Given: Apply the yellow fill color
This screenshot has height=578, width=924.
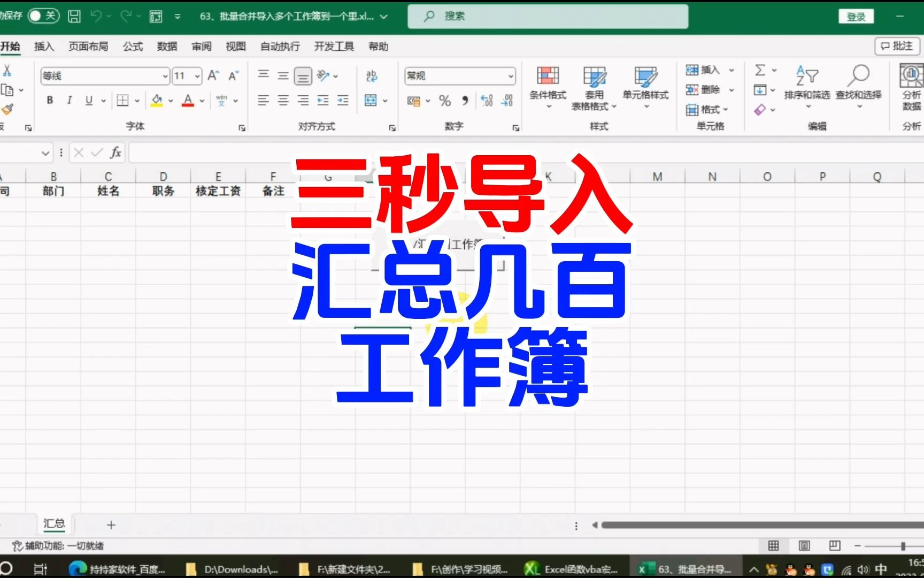Looking at the screenshot, I should (x=157, y=100).
